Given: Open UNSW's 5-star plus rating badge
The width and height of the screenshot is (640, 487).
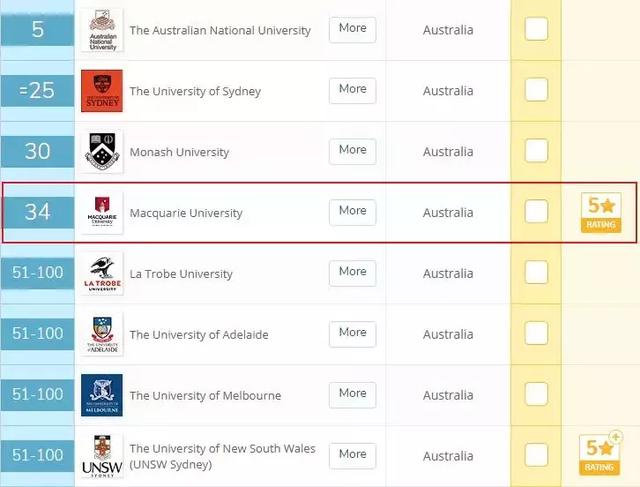Looking at the screenshot, I should click(x=600, y=453).
